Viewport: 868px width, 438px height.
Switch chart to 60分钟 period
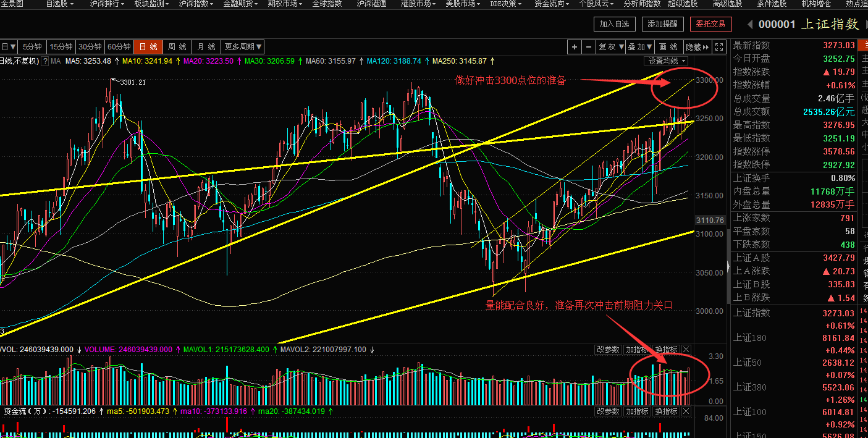(x=119, y=47)
